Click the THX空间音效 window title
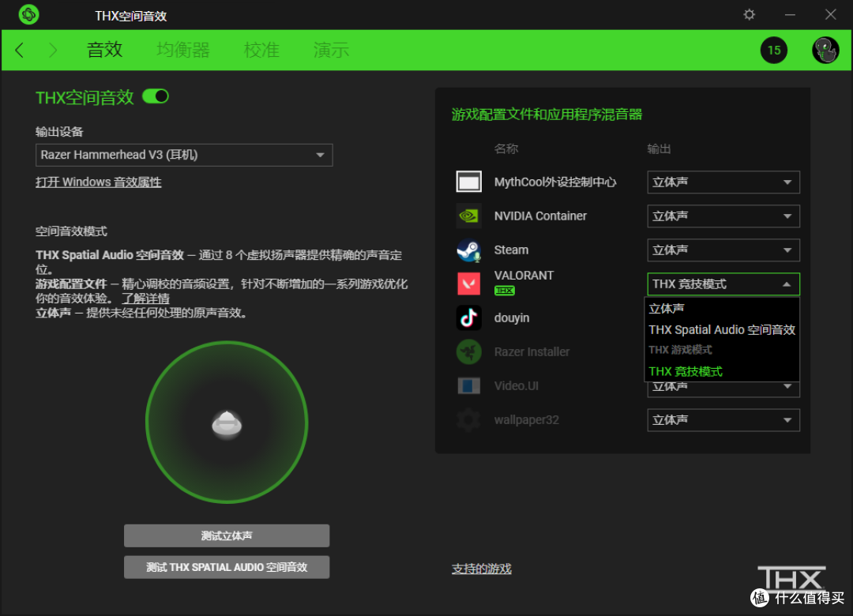Screen dimensions: 853x616 (x=130, y=16)
